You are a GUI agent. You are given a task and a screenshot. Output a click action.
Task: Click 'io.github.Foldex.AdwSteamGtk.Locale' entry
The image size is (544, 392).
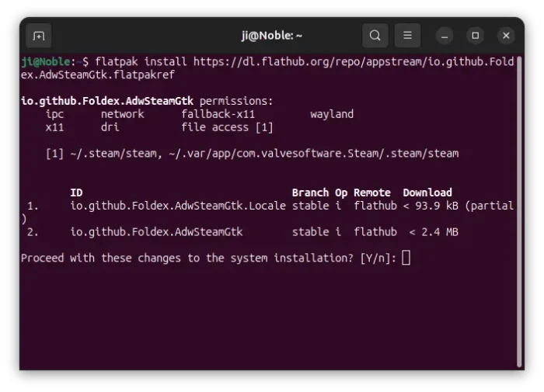[178, 206]
